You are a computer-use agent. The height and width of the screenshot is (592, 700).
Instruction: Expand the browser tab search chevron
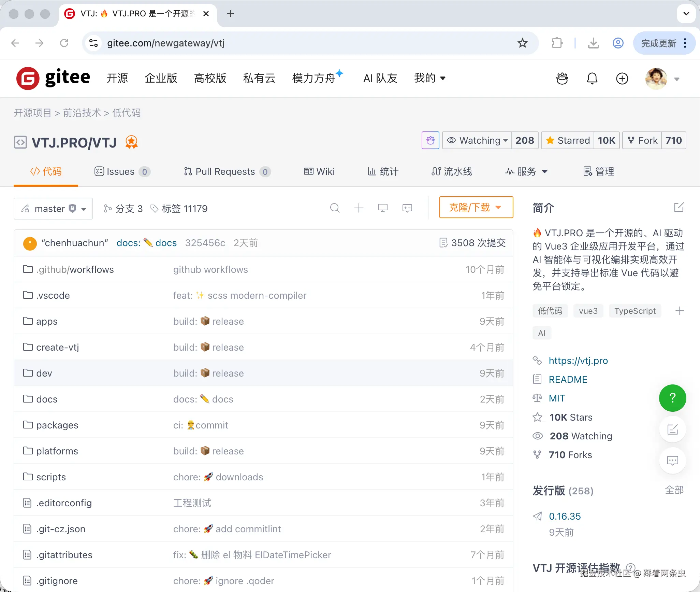coord(686,14)
